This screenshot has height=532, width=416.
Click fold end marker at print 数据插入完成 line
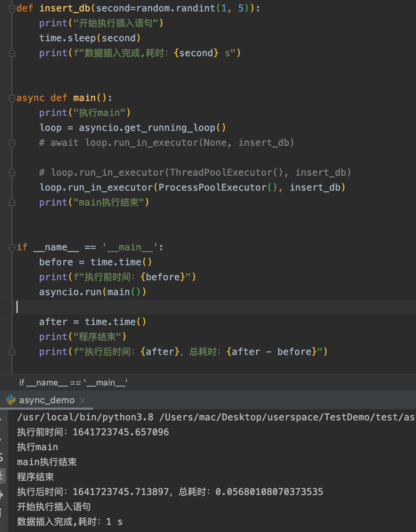coord(12,53)
